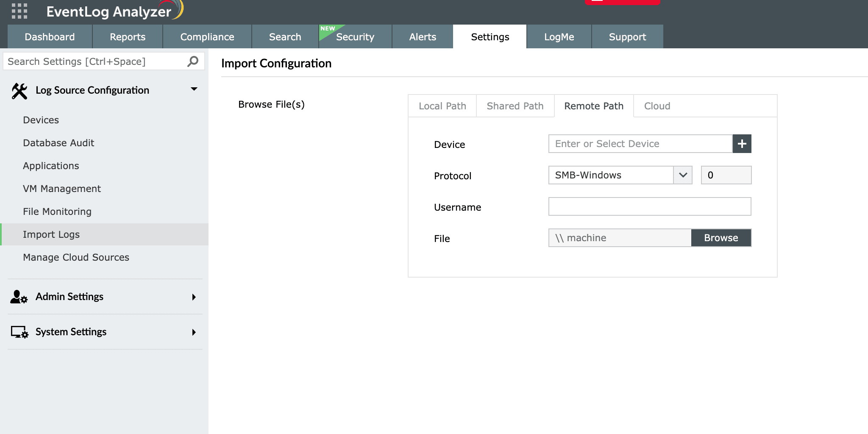Click the Browse button
The height and width of the screenshot is (434, 868).
click(x=721, y=238)
